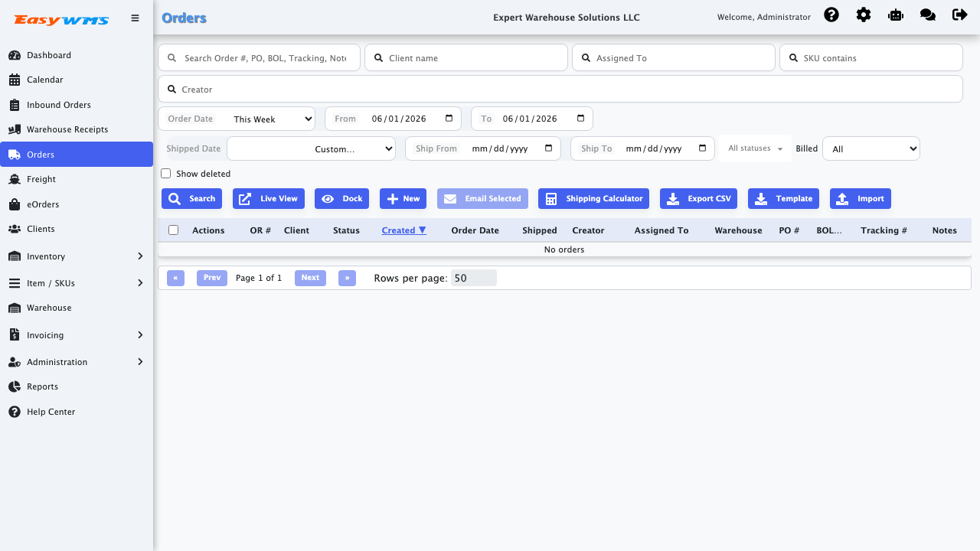Click the Order Date column header
980x551 pixels.
pos(475,230)
